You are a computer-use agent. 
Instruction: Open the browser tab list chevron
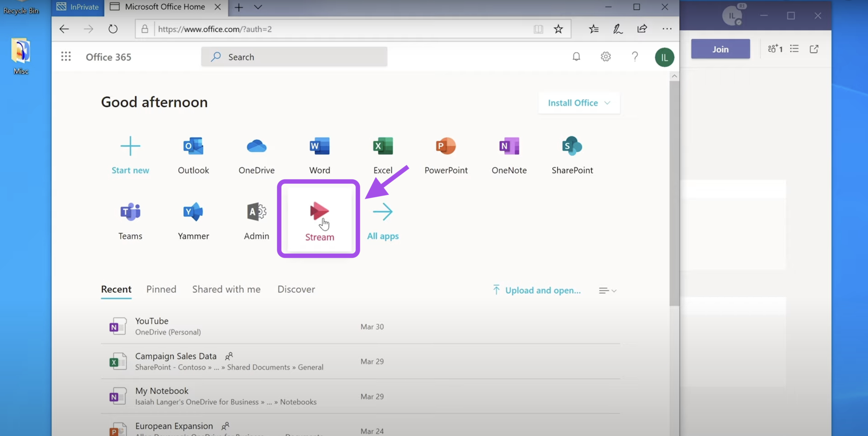[258, 7]
